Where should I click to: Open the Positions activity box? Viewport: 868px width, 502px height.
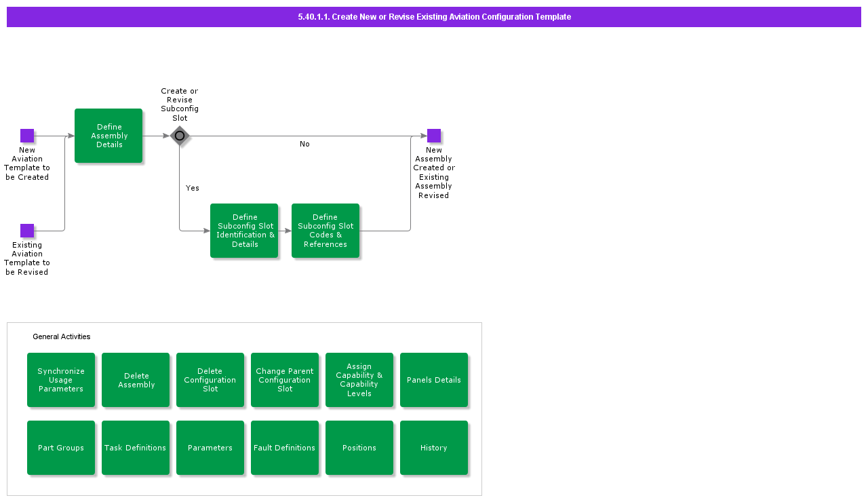[x=359, y=448]
